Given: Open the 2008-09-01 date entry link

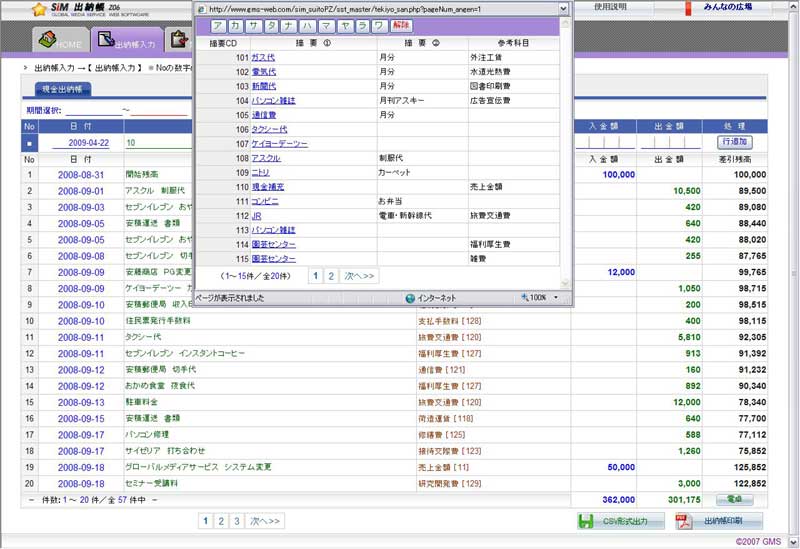Looking at the screenshot, I should pyautogui.click(x=80, y=190).
